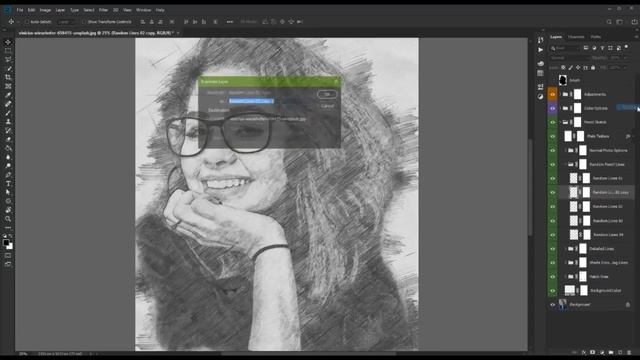Open the Image menu
Screen dimensions: 640x360
click(x=45, y=10)
